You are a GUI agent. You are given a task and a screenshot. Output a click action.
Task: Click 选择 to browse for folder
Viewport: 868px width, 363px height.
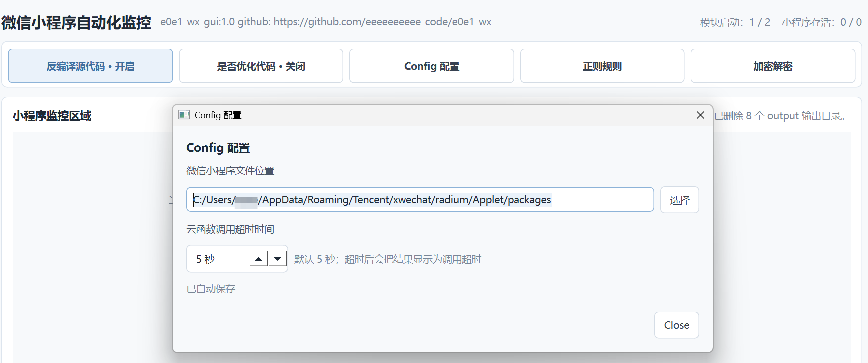(x=679, y=200)
